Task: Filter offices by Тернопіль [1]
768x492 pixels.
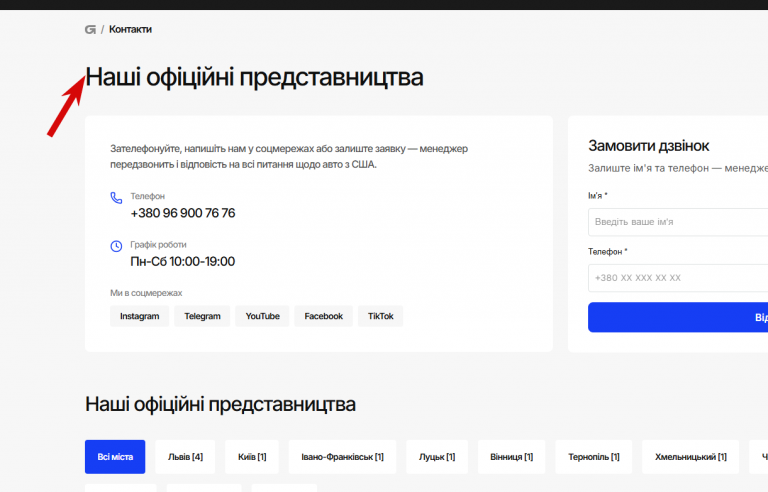Action: [594, 457]
